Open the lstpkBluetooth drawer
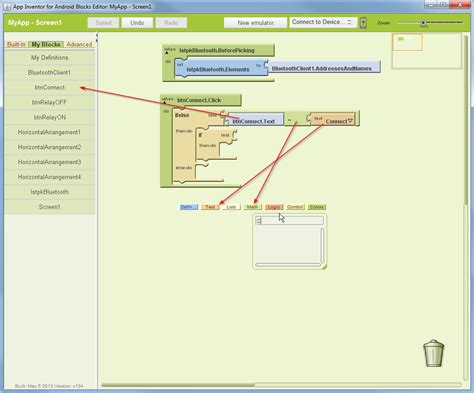This screenshot has height=393, width=474. (x=50, y=192)
